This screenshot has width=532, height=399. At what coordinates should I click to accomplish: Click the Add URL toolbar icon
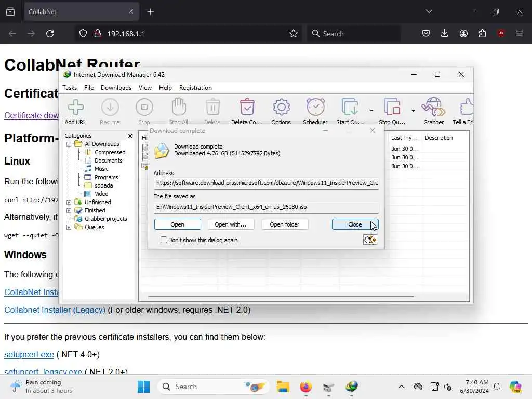click(75, 111)
